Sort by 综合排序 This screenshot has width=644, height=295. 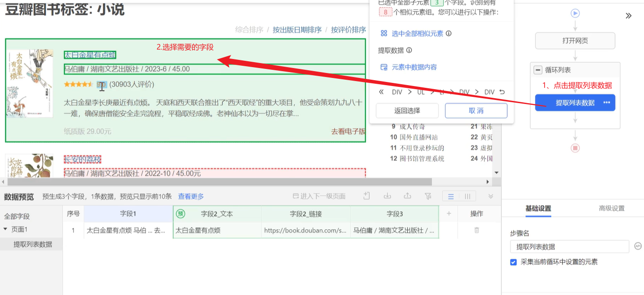point(249,30)
